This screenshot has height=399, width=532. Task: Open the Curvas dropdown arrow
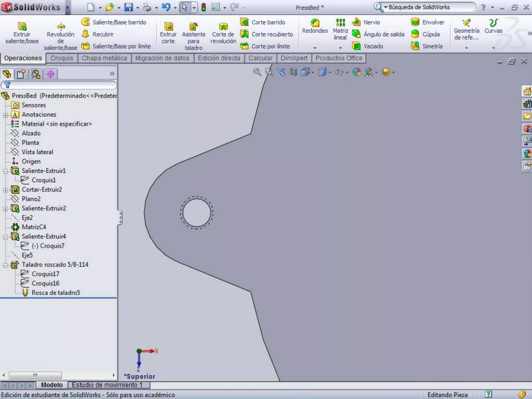coord(493,48)
